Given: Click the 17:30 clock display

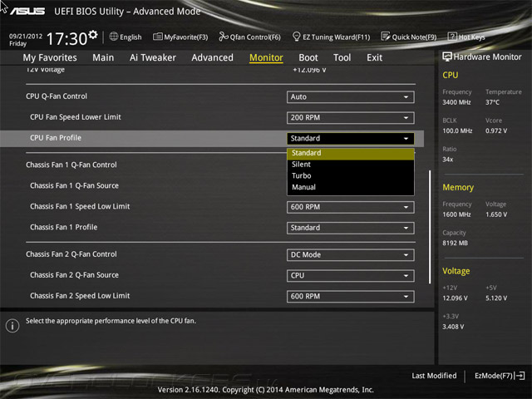Looking at the screenshot, I should point(66,39).
